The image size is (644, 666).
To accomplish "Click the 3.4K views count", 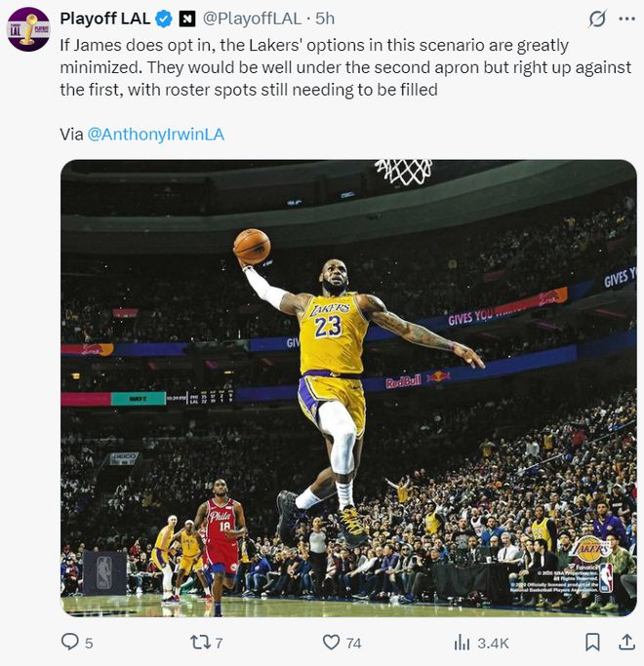I will [x=492, y=643].
